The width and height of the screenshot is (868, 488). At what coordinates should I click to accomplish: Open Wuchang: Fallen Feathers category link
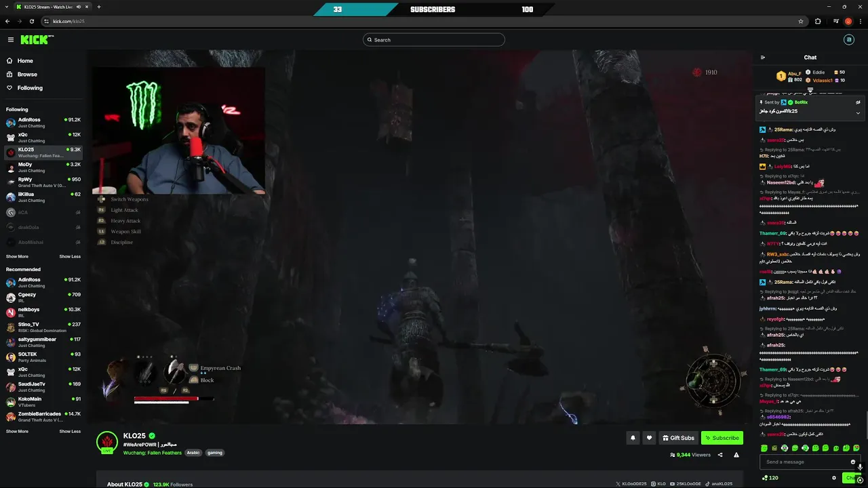[x=153, y=453]
